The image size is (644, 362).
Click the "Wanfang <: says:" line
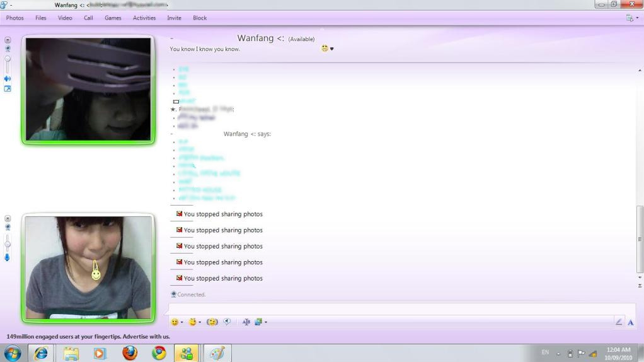click(247, 134)
